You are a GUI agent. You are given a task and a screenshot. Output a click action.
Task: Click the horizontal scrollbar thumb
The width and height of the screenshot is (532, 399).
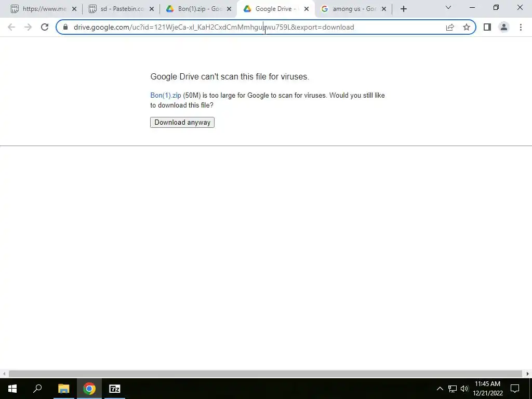pyautogui.click(x=265, y=374)
